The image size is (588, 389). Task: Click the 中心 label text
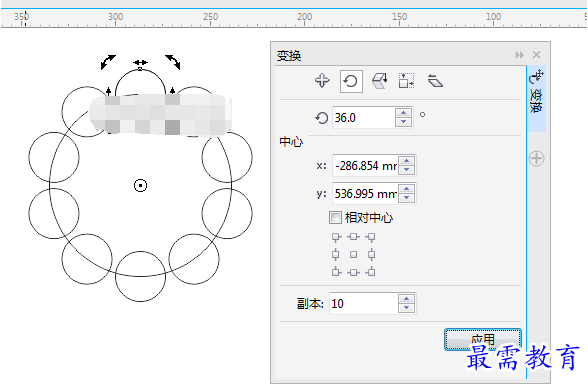[x=291, y=142]
